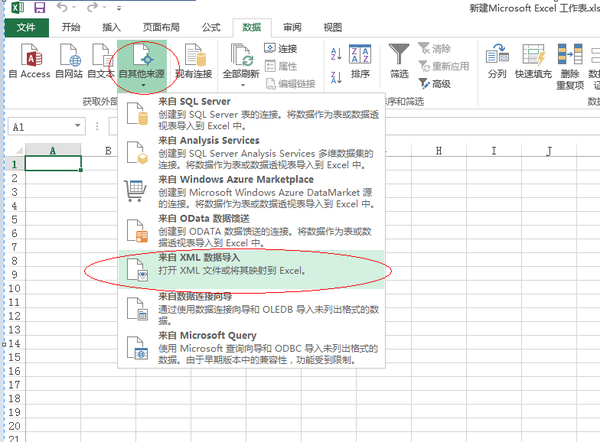Click 清除 filter button
Image resolution: width=600 pixels, height=442 pixels.
pyautogui.click(x=434, y=49)
